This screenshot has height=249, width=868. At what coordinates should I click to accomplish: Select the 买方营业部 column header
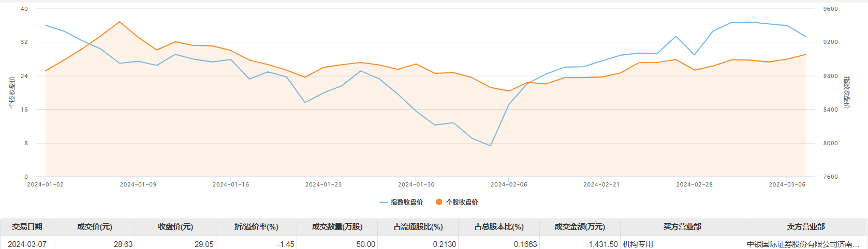682,227
